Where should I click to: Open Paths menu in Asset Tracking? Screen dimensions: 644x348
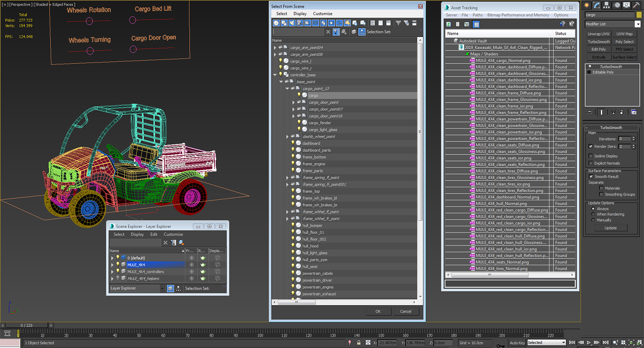pos(477,15)
